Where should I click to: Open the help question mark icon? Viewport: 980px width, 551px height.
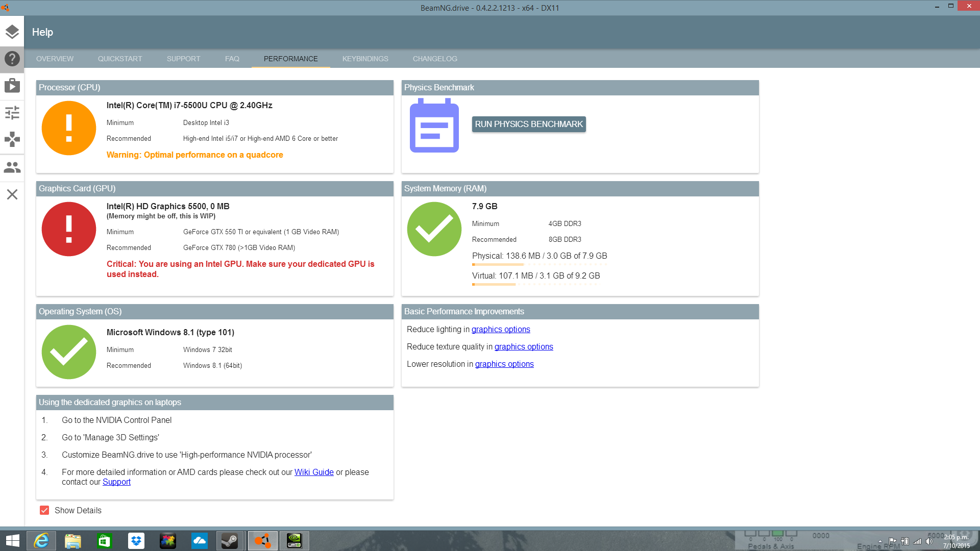pos(12,59)
